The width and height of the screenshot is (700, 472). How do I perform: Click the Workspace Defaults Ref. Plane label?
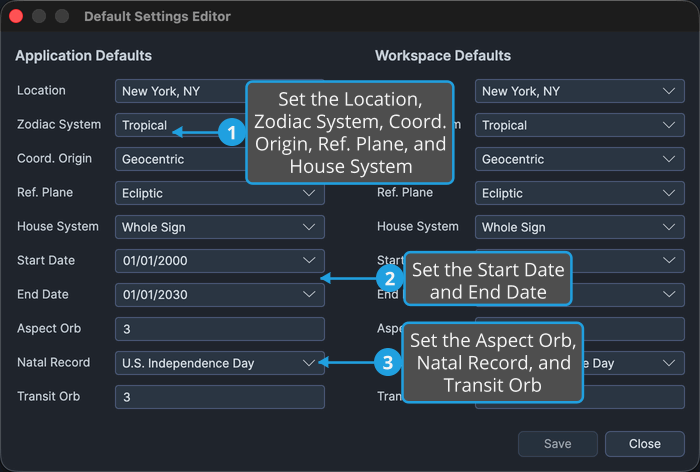405,192
